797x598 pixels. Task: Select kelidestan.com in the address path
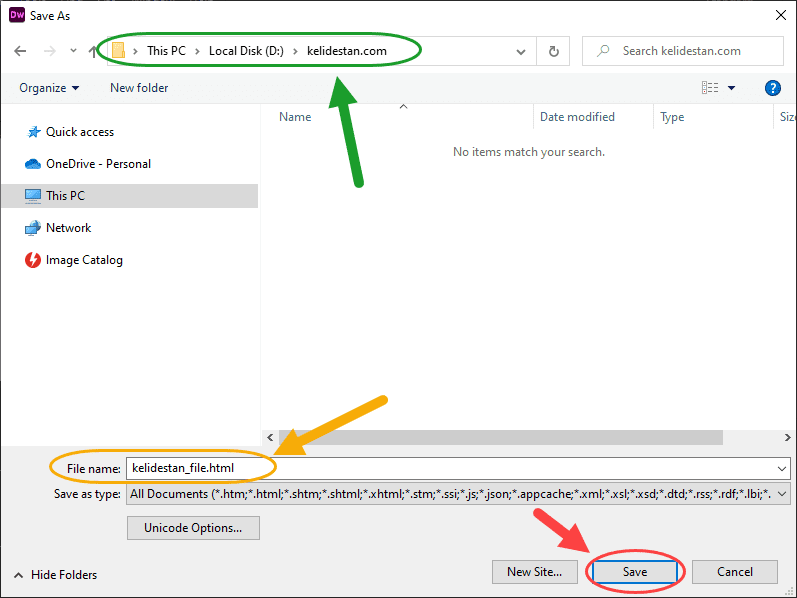click(347, 51)
